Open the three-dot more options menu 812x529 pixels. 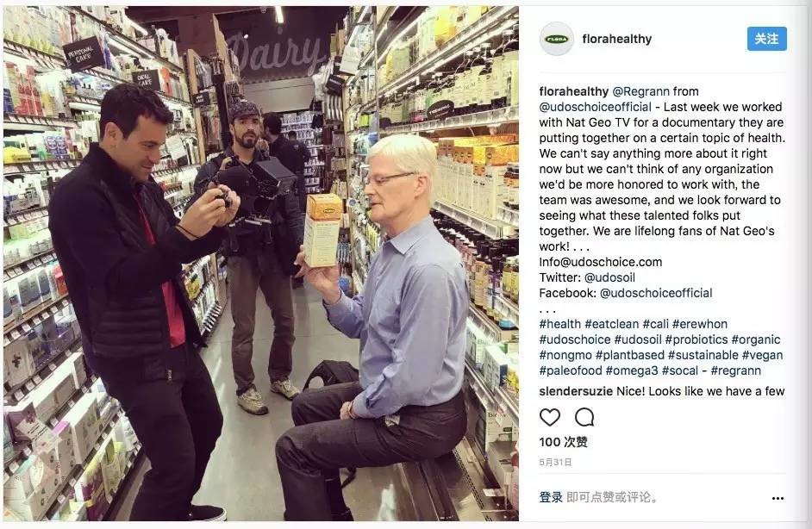pyautogui.click(x=778, y=498)
